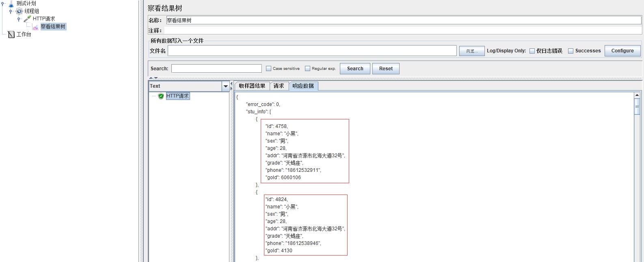Click the "phone": "18612538946" line
Viewport: 644px width, 262px height.
(293, 243)
